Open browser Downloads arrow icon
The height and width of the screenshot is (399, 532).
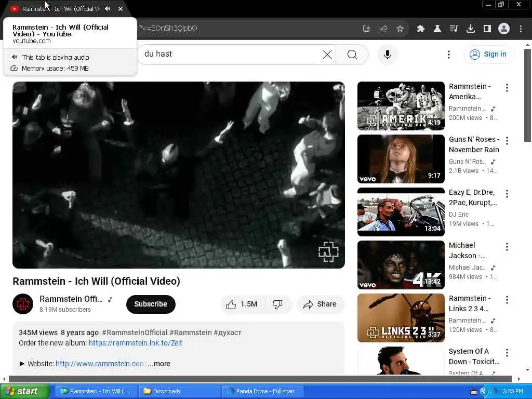pyautogui.click(x=471, y=29)
